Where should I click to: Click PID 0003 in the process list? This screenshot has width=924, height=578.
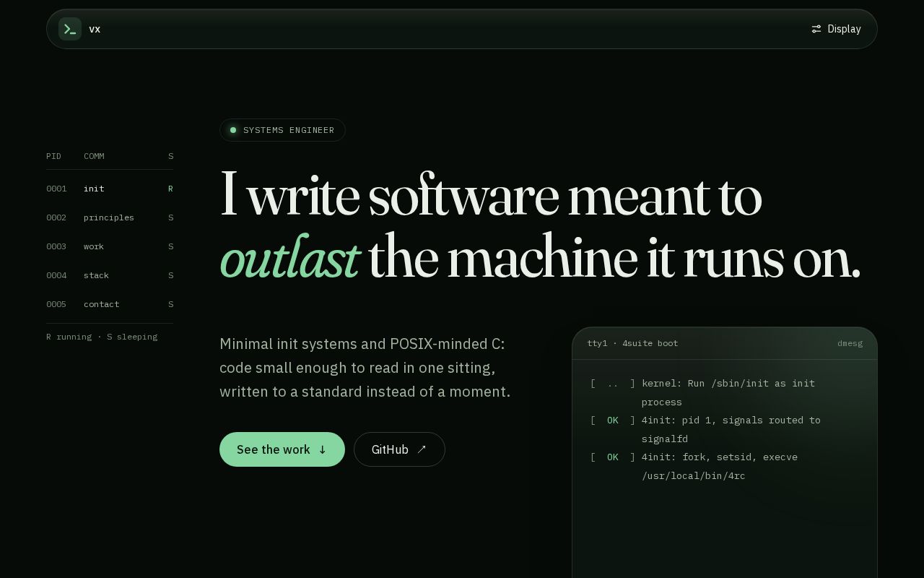56,246
